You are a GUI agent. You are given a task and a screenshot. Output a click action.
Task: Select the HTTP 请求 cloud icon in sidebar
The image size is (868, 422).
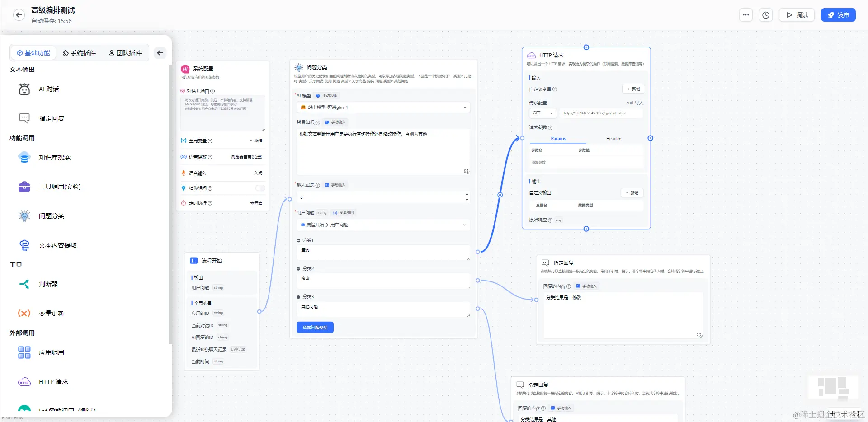pyautogui.click(x=24, y=382)
